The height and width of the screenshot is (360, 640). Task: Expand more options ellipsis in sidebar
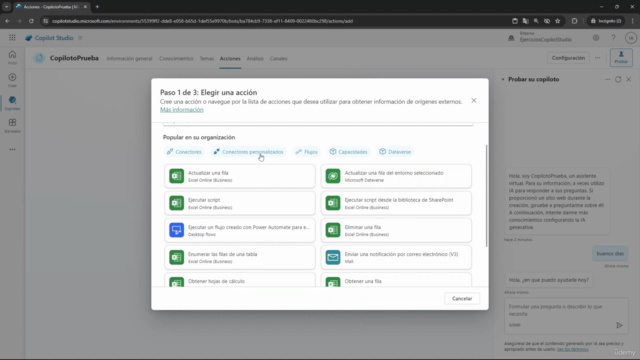point(12,149)
